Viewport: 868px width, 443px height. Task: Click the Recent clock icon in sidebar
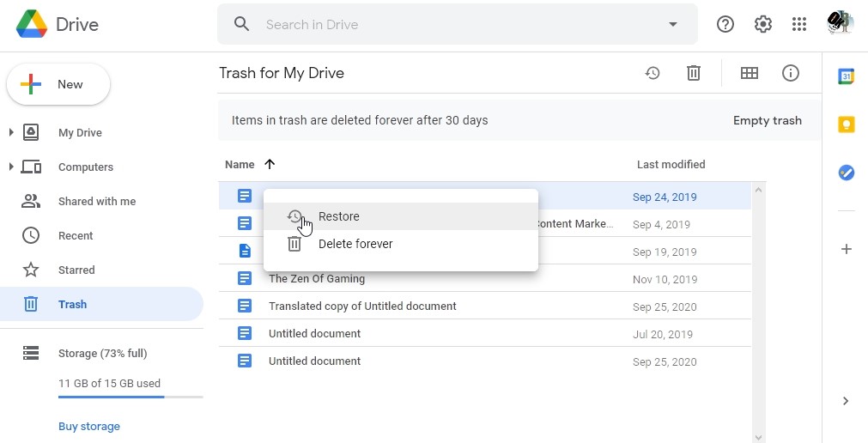[x=31, y=235]
